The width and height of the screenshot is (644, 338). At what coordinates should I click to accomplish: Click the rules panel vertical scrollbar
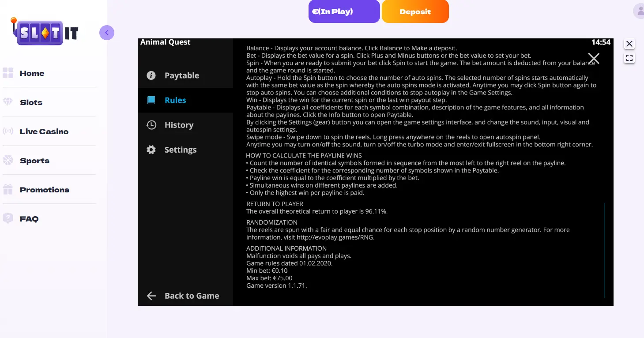click(604, 250)
